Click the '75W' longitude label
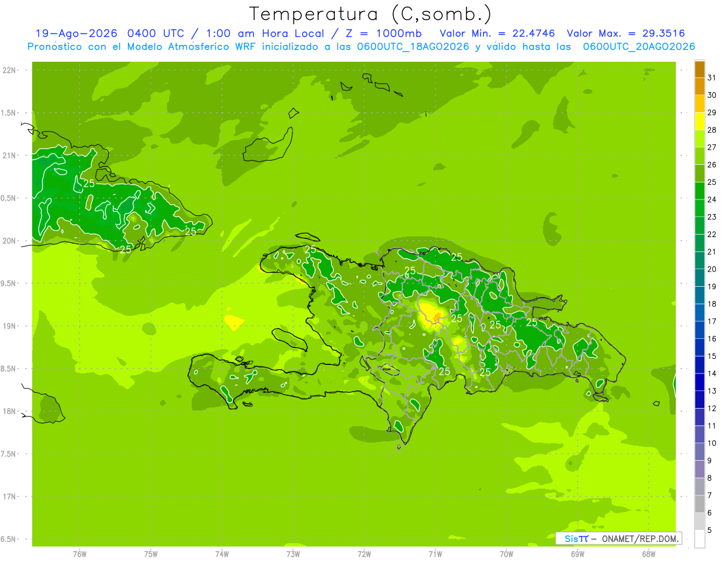The image size is (728, 562). [151, 554]
